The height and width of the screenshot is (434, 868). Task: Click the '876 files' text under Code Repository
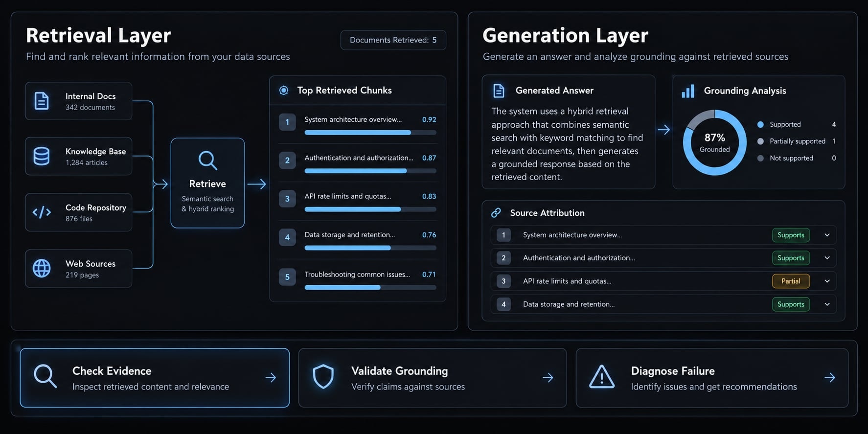tap(79, 219)
